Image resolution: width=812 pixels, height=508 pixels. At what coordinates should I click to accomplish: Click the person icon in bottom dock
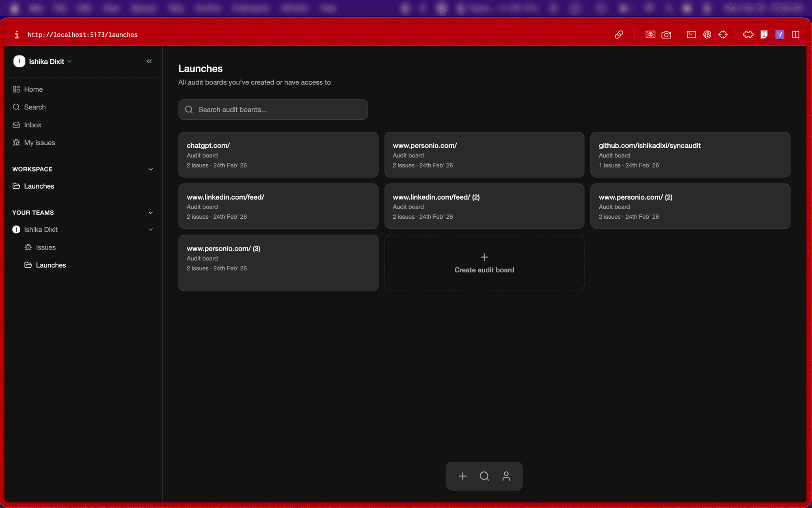506,476
